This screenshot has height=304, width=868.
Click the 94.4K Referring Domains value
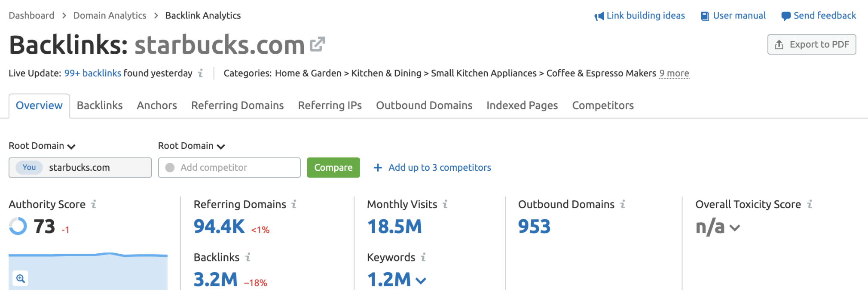(x=219, y=226)
